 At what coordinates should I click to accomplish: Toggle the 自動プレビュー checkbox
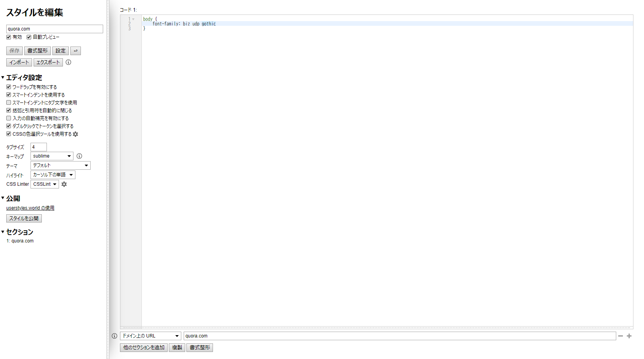29,37
